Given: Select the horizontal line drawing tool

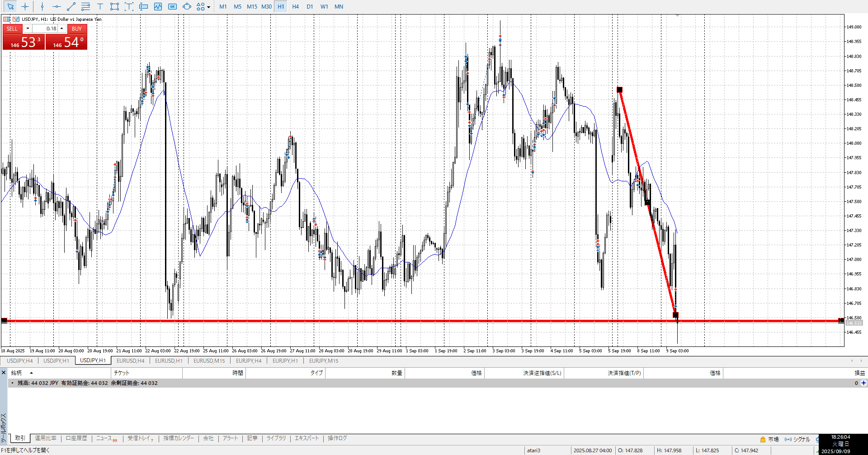Looking at the screenshot, I should pos(57,6).
